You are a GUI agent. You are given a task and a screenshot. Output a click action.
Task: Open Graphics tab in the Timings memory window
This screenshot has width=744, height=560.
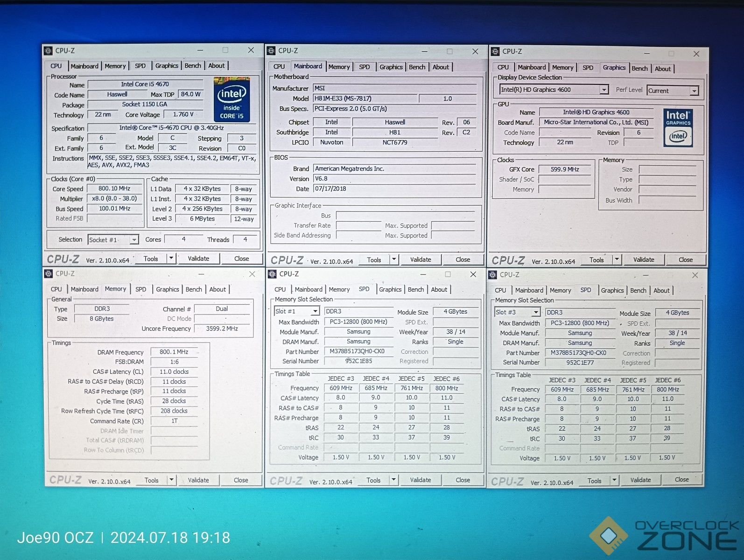pos(168,289)
